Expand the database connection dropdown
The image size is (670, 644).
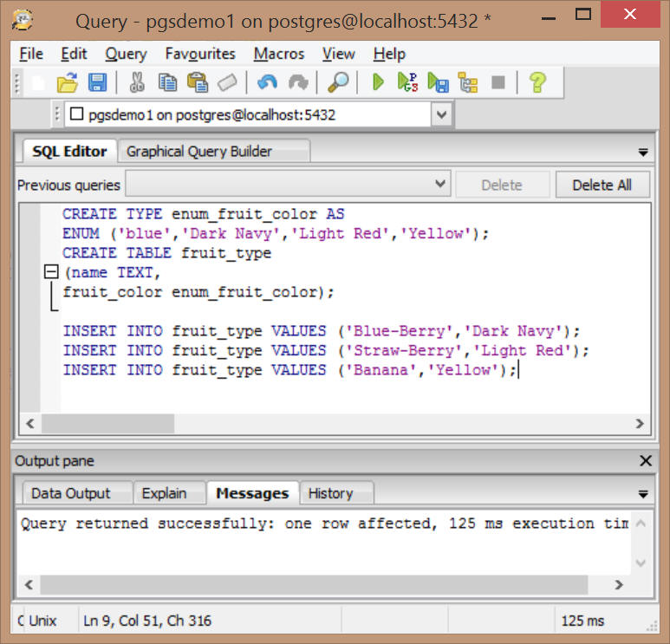442,114
